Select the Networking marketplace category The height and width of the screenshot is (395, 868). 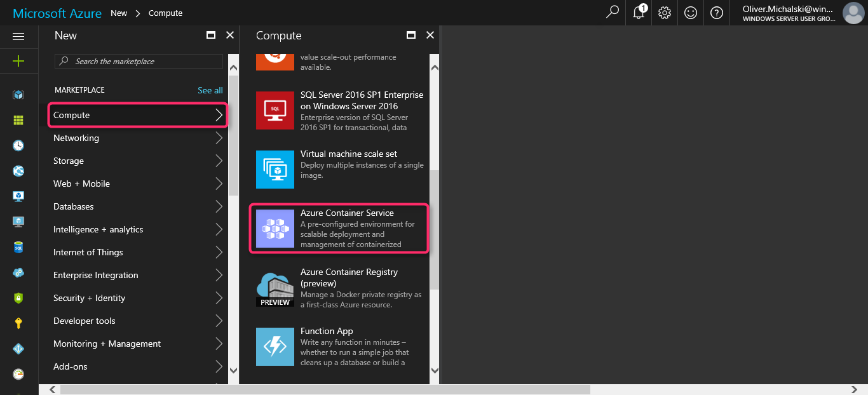pyautogui.click(x=138, y=138)
